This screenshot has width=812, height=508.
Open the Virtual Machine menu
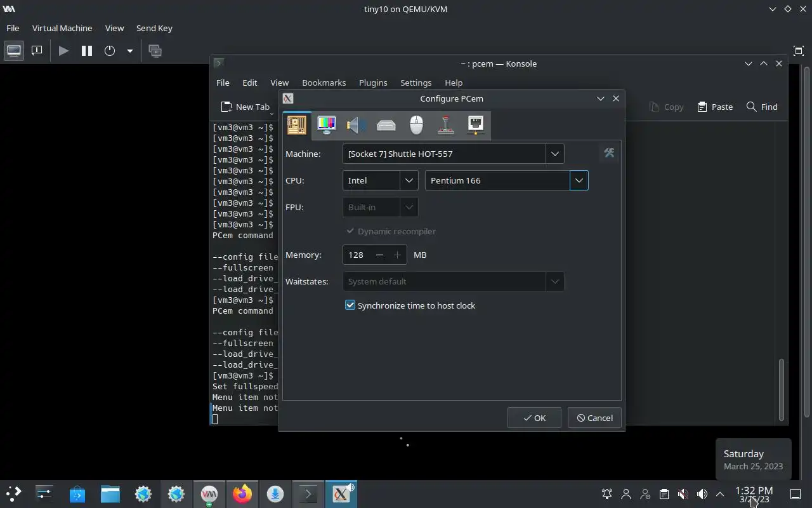coord(62,28)
